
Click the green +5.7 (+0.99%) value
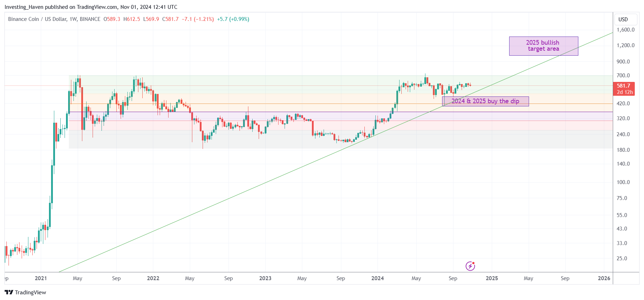click(x=233, y=19)
